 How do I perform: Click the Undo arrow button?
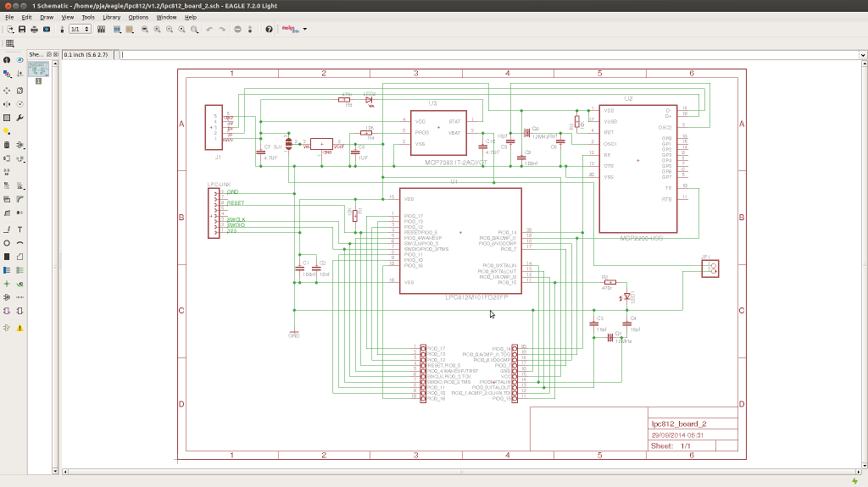tap(209, 30)
